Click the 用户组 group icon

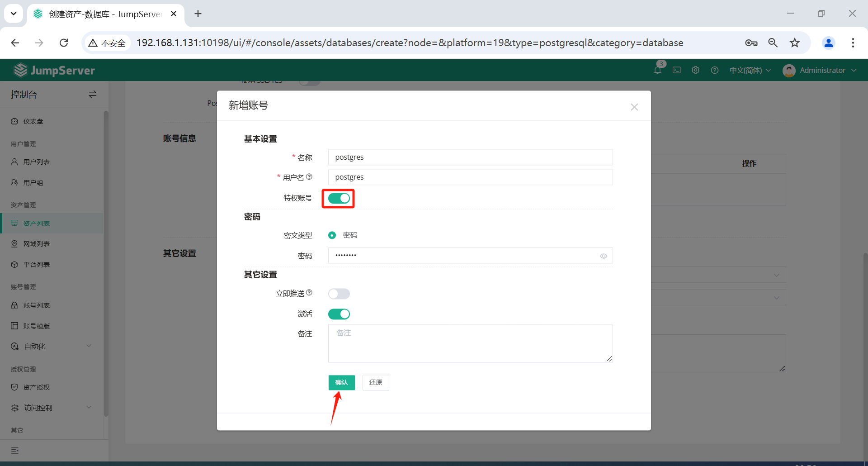(14, 183)
